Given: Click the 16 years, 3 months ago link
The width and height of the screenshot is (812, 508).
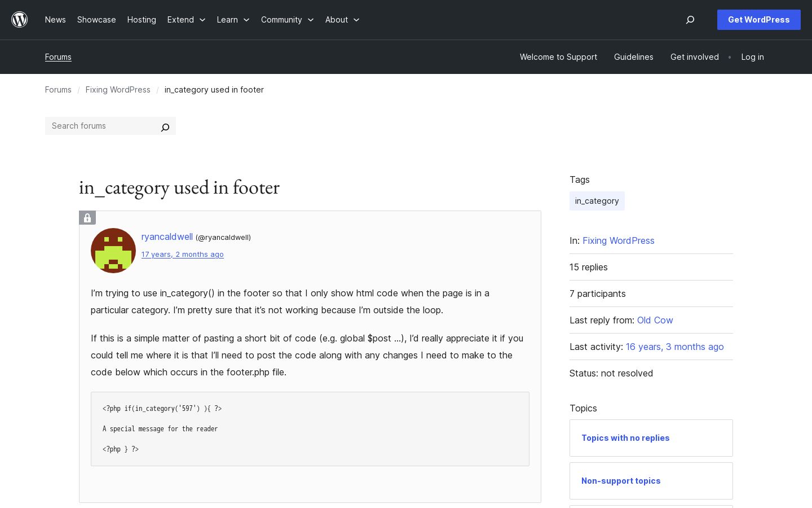Looking at the screenshot, I should tap(675, 347).
